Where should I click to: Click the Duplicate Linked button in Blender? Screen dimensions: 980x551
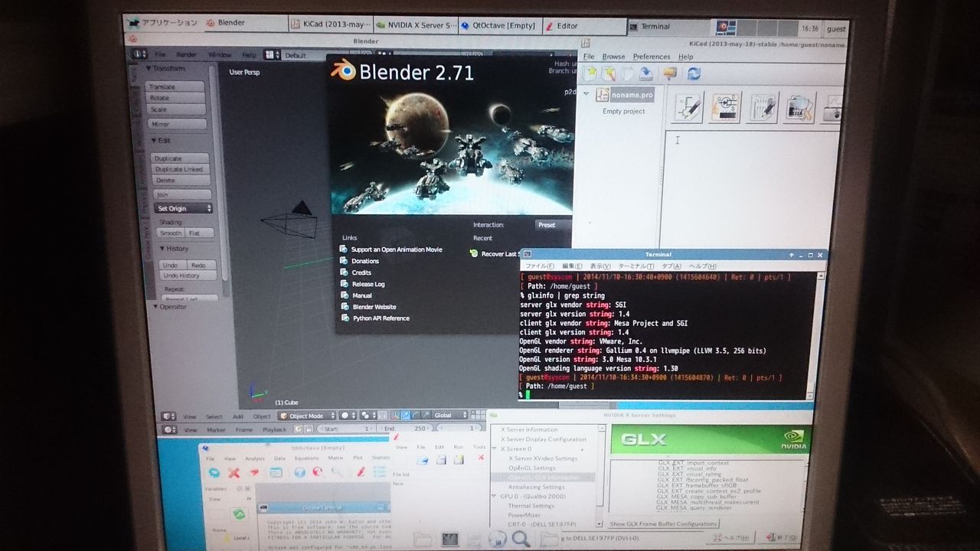click(x=181, y=169)
